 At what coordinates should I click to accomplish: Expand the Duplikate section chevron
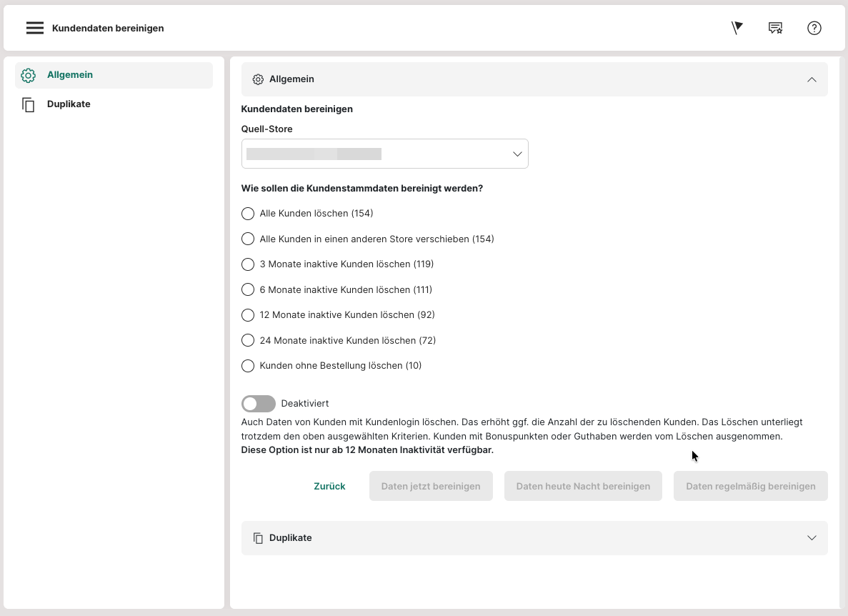(812, 538)
